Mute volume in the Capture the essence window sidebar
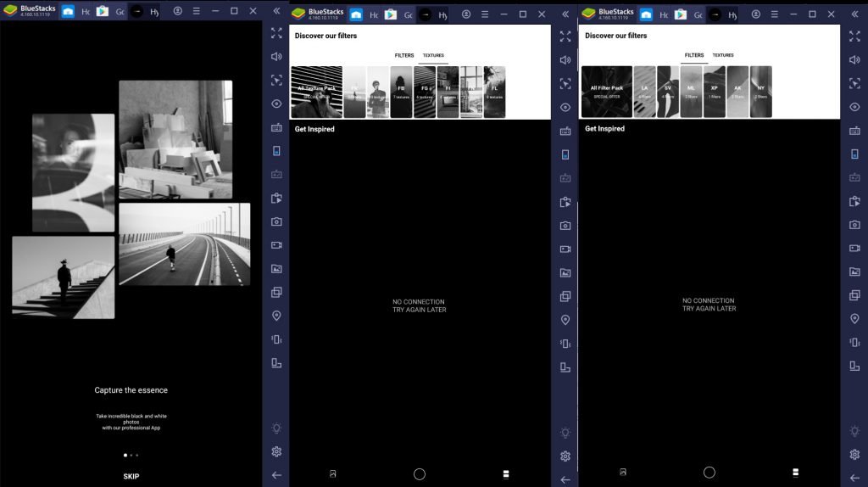 (x=277, y=57)
